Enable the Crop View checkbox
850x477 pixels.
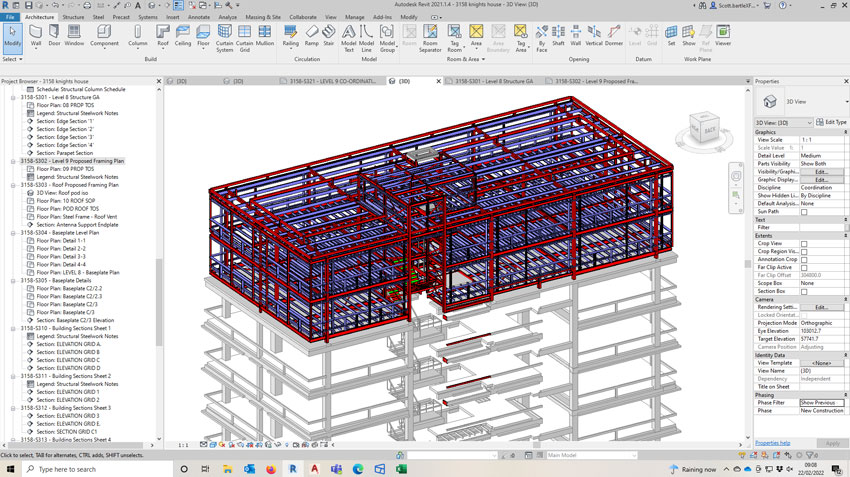pos(804,243)
